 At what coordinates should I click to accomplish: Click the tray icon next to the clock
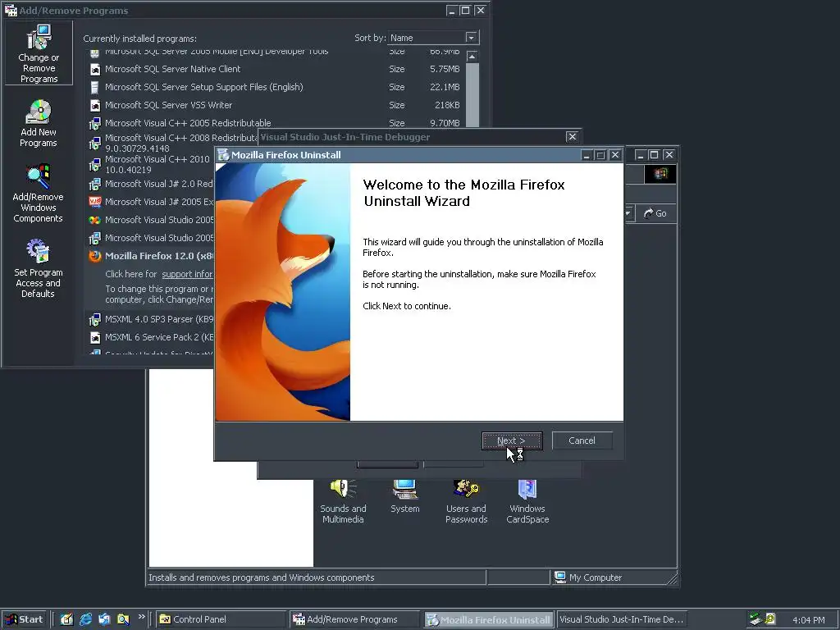point(770,619)
